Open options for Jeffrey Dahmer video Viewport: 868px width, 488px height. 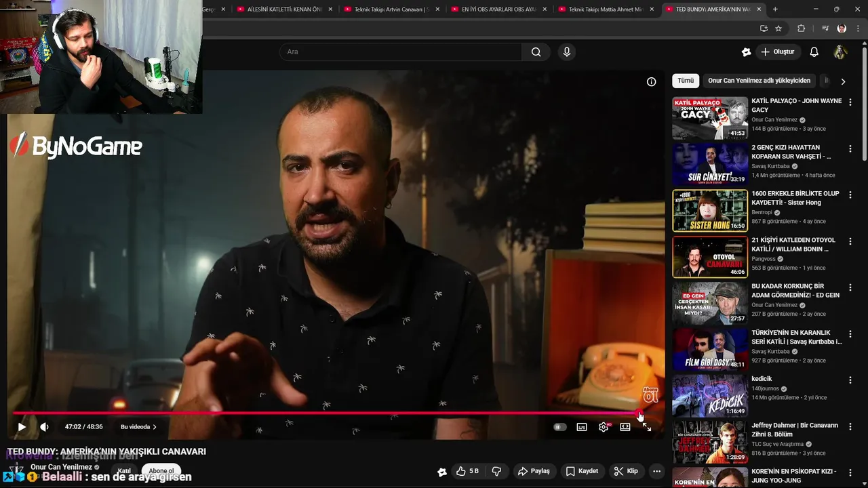[x=850, y=426]
